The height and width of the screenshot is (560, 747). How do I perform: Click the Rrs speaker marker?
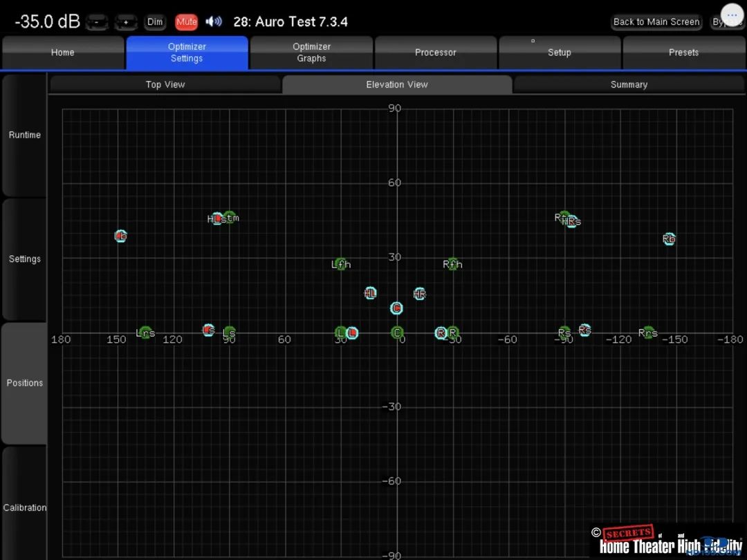tap(647, 333)
